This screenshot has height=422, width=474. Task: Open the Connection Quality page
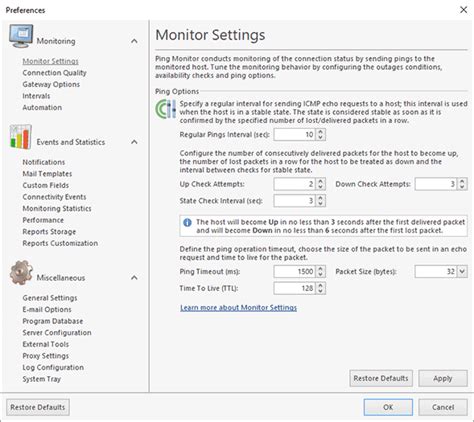pos(54,73)
